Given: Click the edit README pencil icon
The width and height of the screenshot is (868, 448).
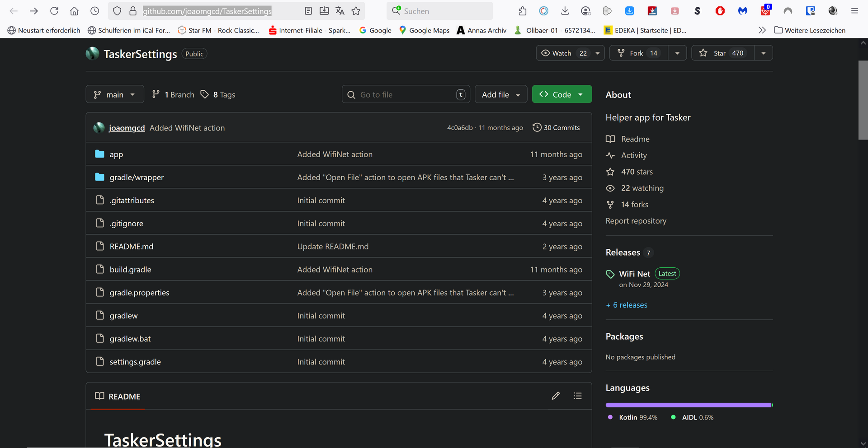Looking at the screenshot, I should tap(556, 396).
